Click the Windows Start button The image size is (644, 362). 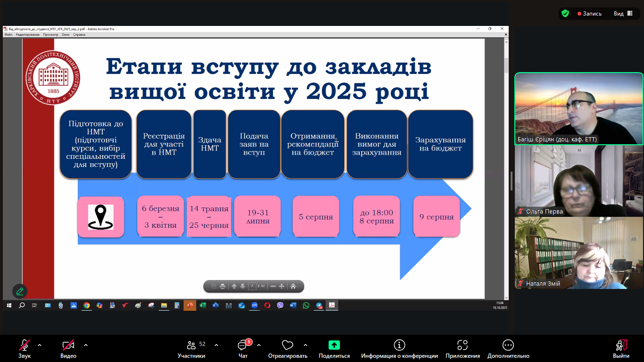click(9, 305)
